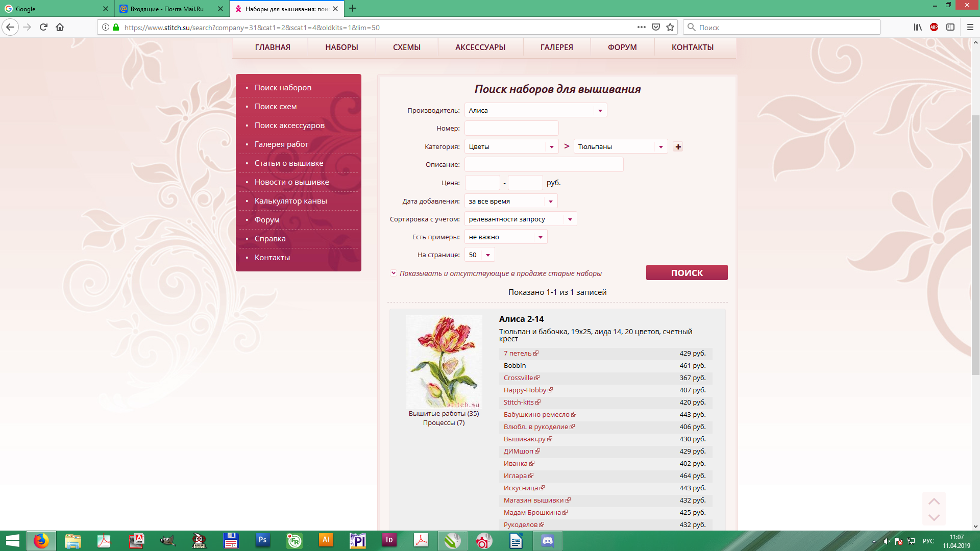The image size is (980, 551).
Task: Click the plus icon to add category
Action: (x=678, y=147)
